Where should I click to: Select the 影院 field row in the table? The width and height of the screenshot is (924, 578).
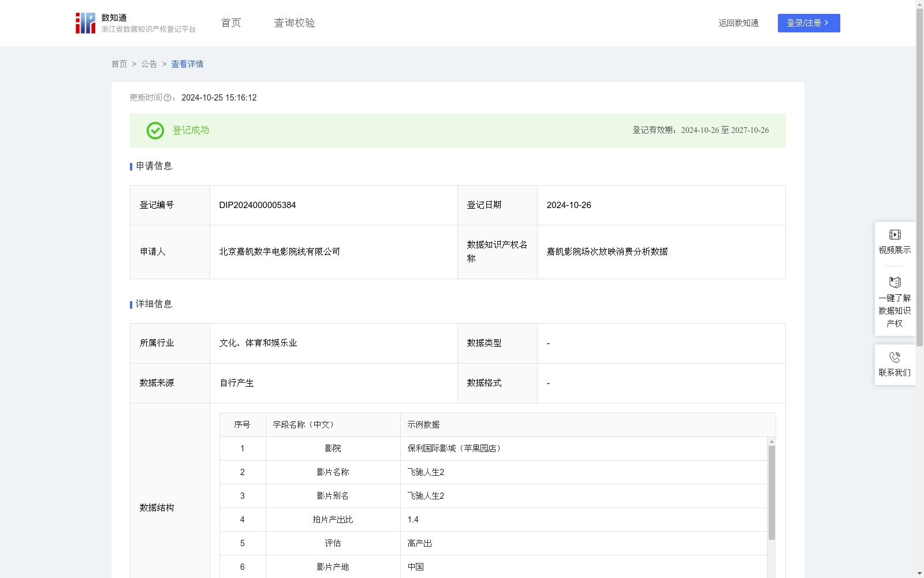pyautogui.click(x=333, y=448)
